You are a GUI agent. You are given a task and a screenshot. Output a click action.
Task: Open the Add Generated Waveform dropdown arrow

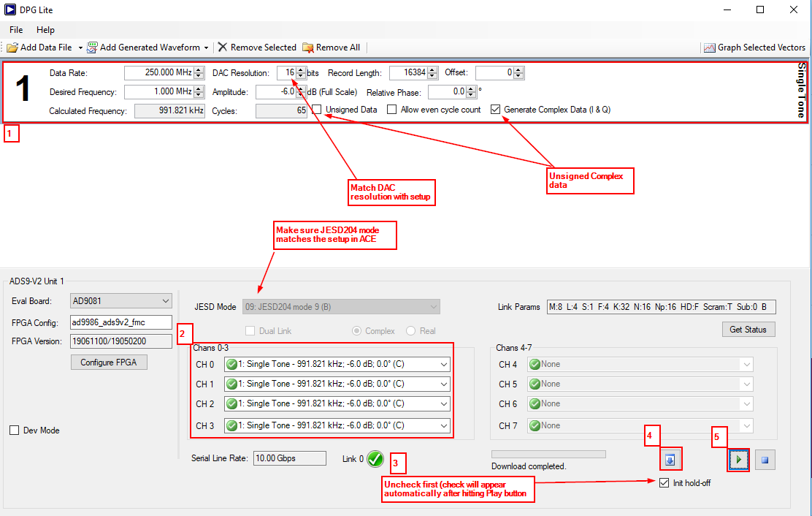pyautogui.click(x=206, y=48)
